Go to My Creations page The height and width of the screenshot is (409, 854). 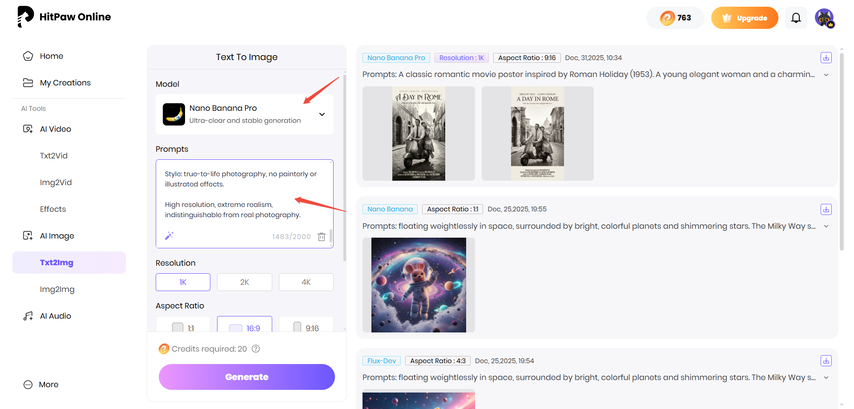coord(65,83)
